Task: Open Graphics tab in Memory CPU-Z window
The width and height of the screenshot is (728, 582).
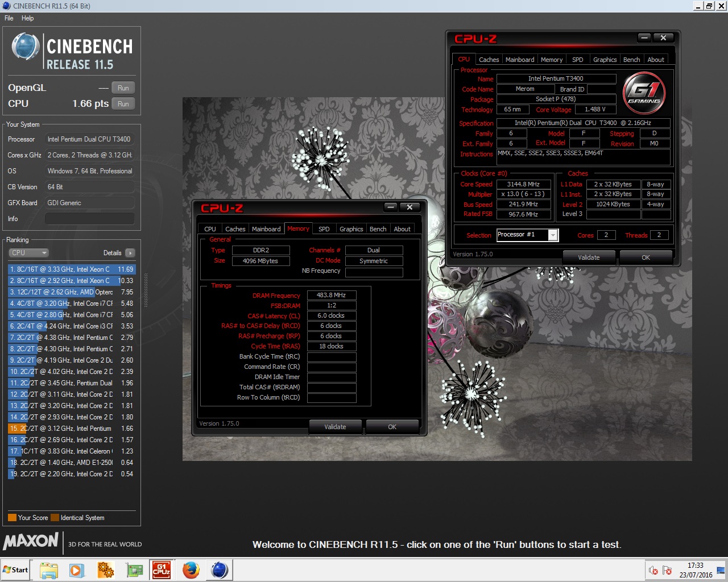Action: point(351,229)
